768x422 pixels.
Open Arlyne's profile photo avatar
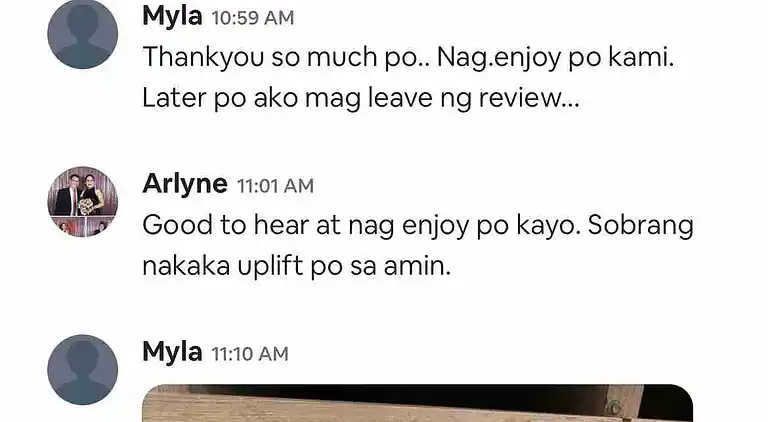(83, 202)
